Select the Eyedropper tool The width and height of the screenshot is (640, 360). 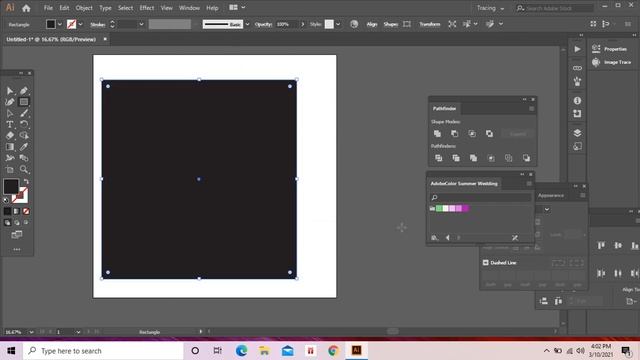click(24, 147)
